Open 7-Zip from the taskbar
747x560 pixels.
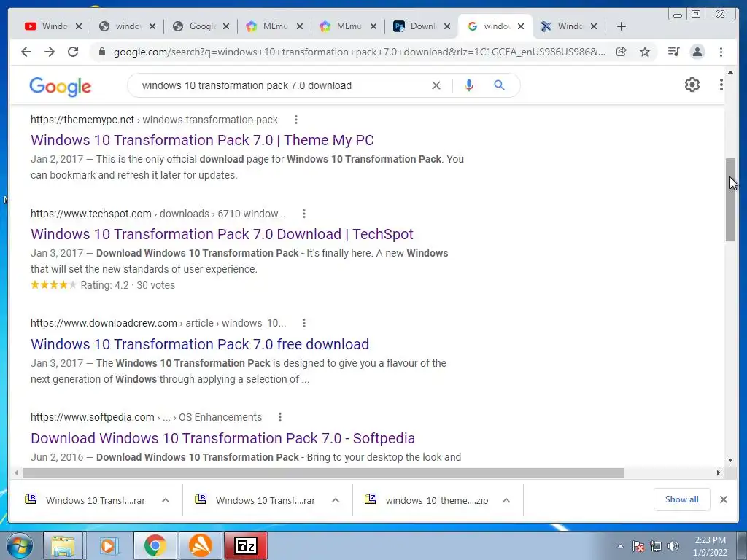click(x=245, y=545)
